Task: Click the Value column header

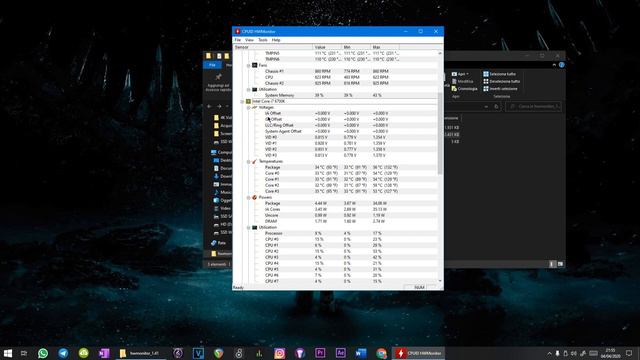Action: [x=327, y=47]
